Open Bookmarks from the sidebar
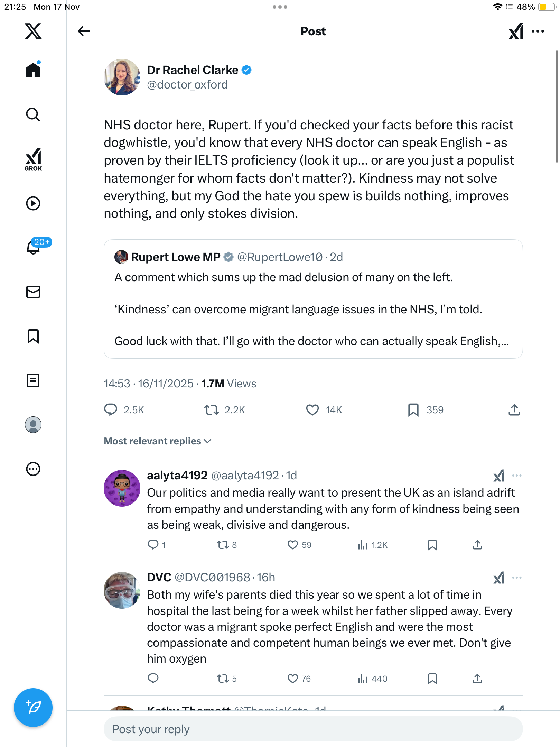 33,336
